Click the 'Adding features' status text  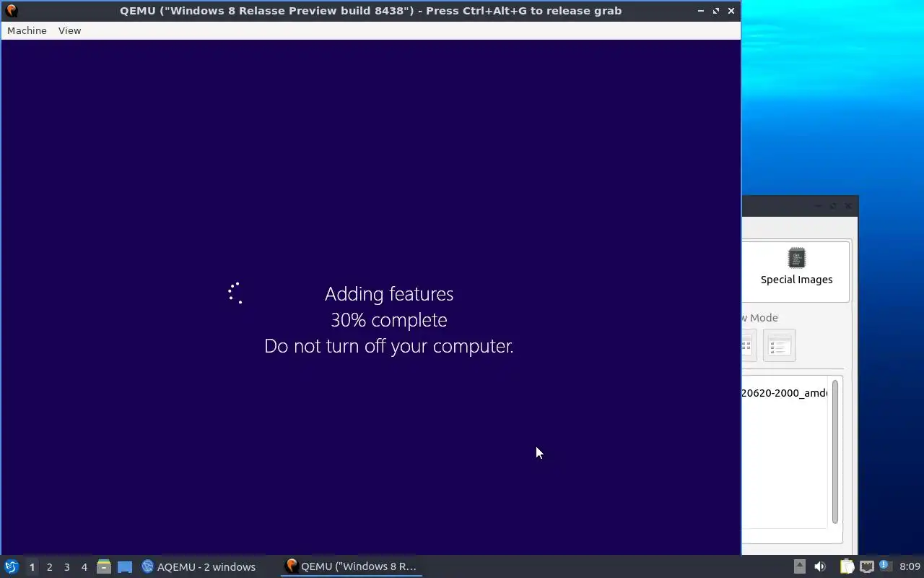click(389, 294)
